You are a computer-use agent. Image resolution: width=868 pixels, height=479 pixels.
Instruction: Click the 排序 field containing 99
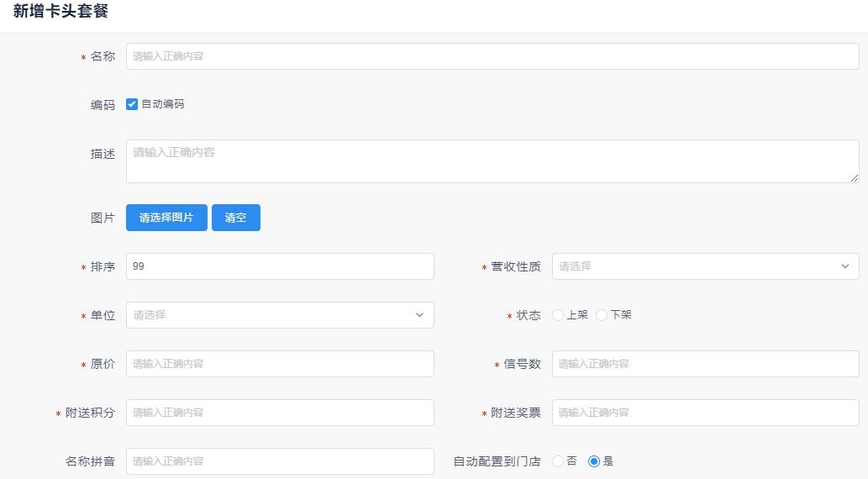coord(280,266)
